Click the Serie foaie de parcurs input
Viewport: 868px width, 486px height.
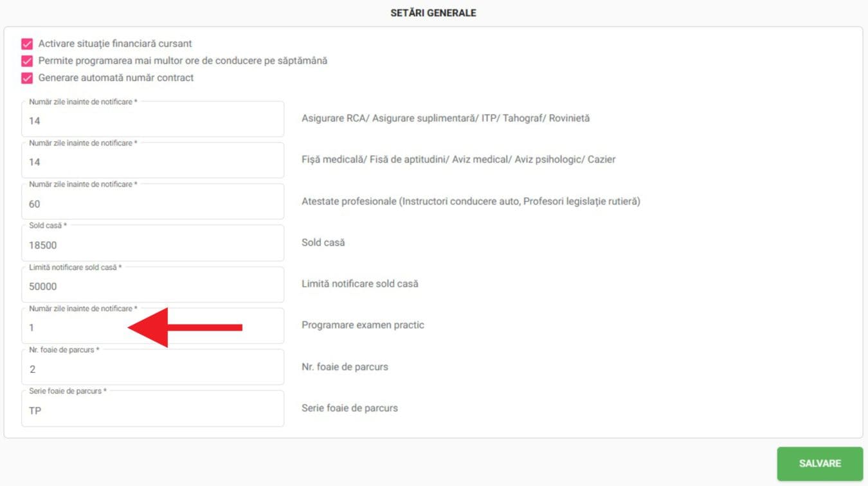[152, 410]
